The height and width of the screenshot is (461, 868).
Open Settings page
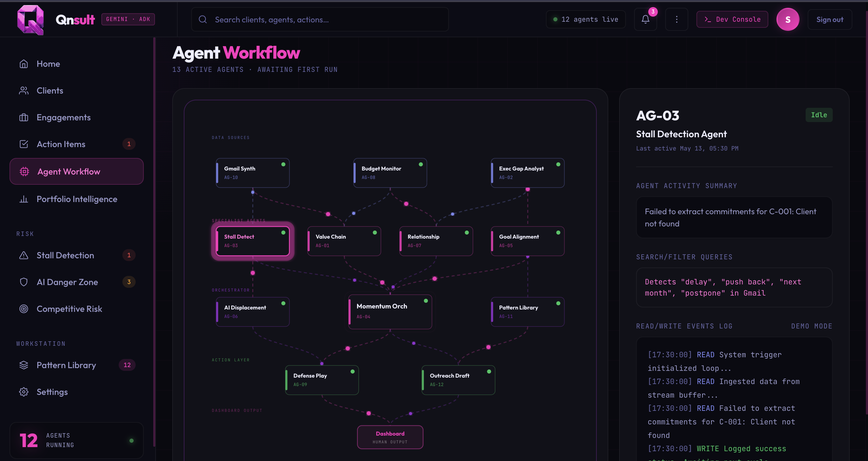pyautogui.click(x=77, y=392)
